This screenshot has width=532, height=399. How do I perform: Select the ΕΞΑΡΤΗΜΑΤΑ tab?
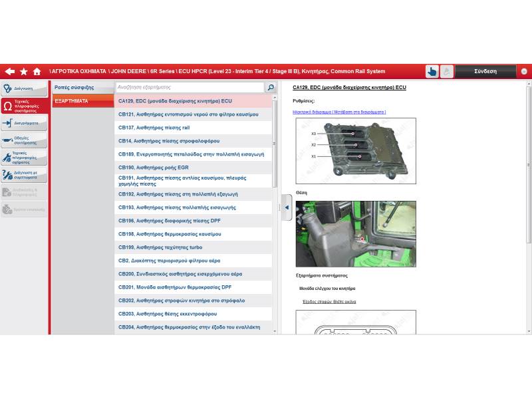pyautogui.click(x=82, y=101)
